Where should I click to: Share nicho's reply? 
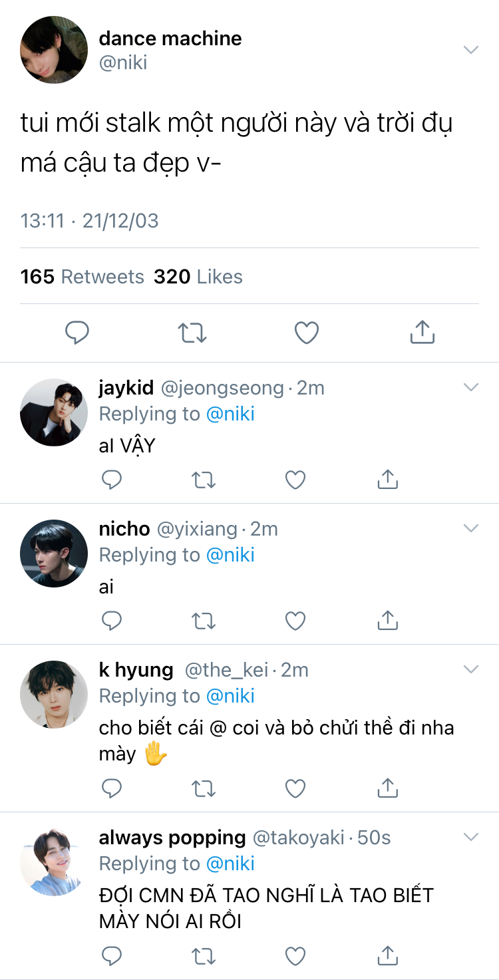point(387,620)
